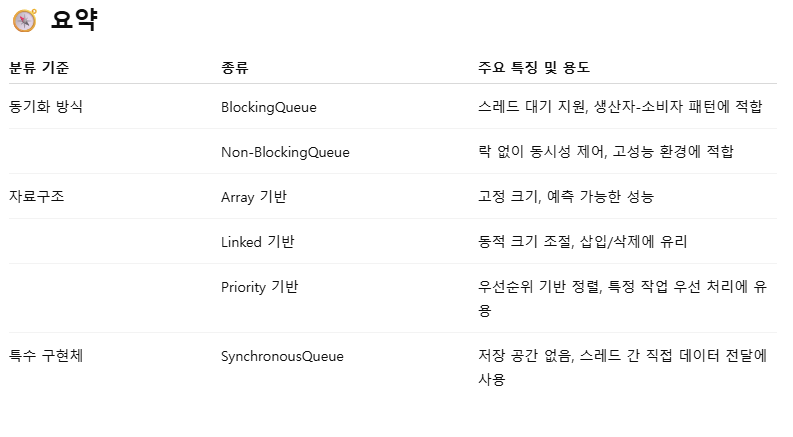
Task: Select the Array 기반 cell
Action: pyautogui.click(x=254, y=197)
